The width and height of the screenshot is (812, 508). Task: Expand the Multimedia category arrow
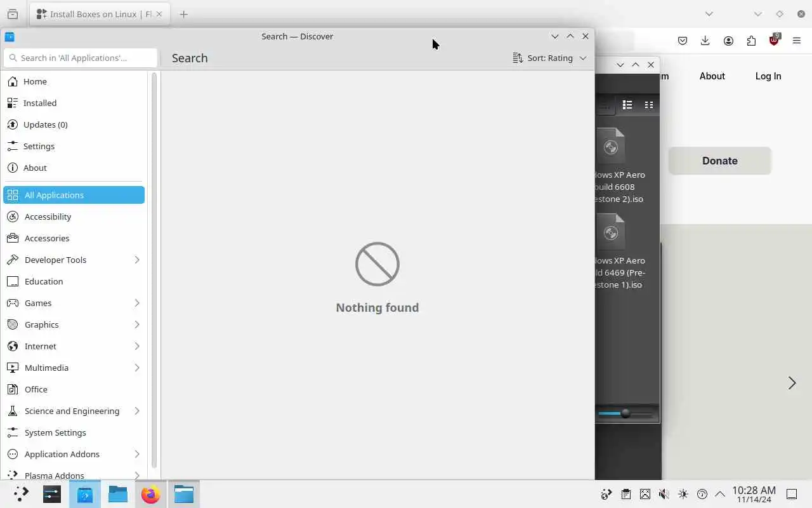[x=137, y=368]
